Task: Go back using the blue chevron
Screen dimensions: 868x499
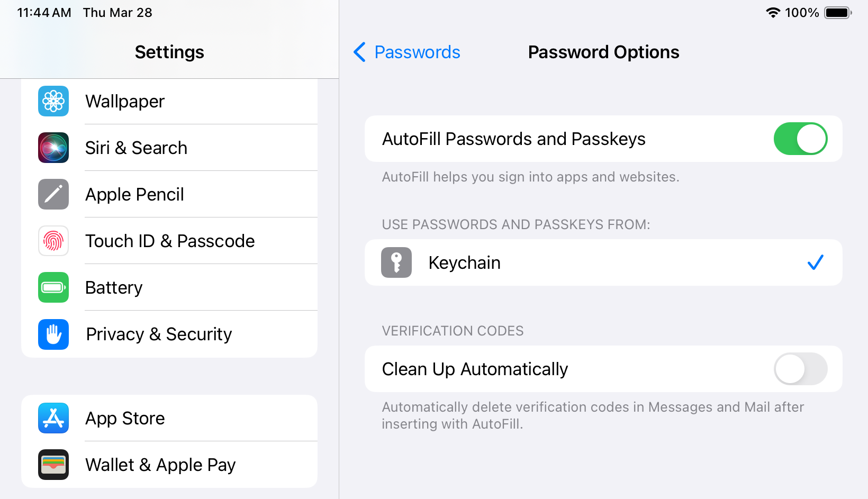Action: coord(360,52)
